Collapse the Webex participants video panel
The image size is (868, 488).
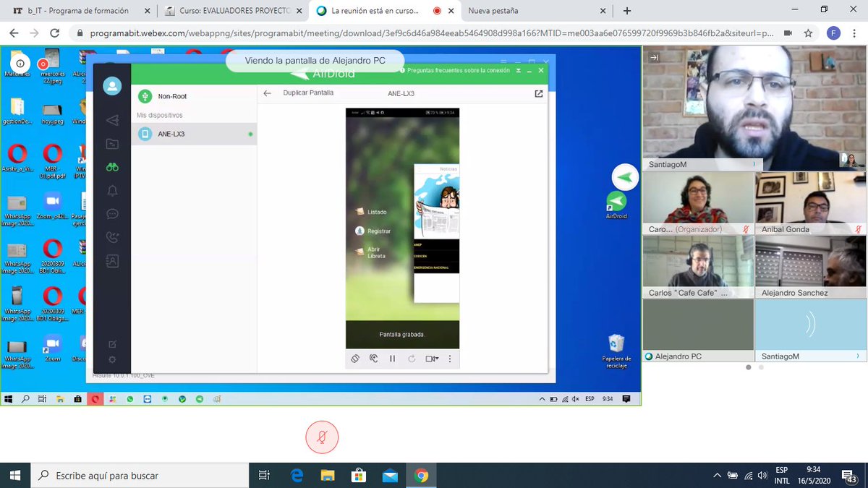point(654,58)
